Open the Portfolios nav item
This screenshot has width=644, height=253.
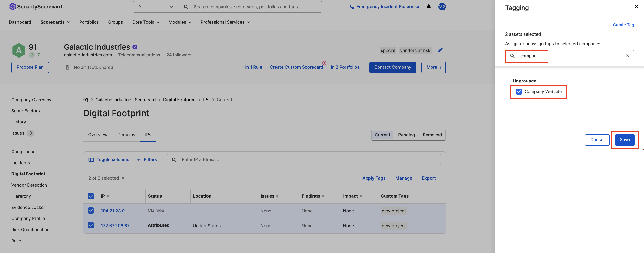point(89,22)
